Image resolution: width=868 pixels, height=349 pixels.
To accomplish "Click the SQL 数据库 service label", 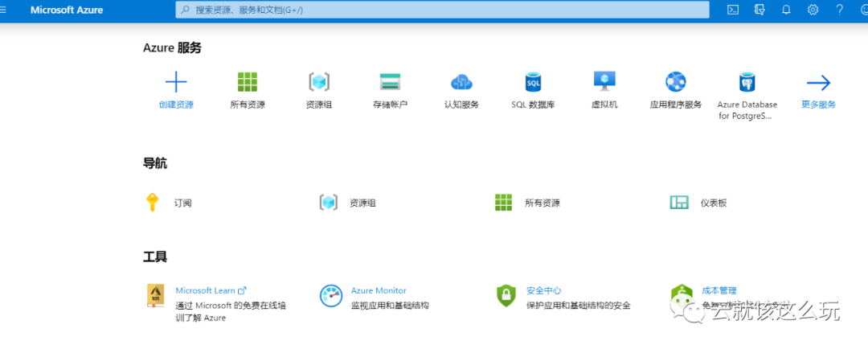I will pyautogui.click(x=533, y=105).
